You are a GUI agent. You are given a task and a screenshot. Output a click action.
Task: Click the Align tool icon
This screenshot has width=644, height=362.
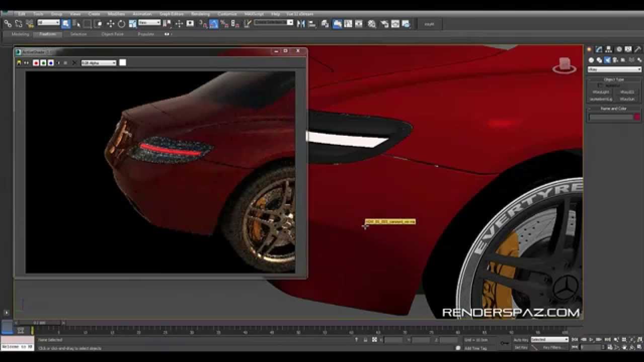click(x=312, y=23)
